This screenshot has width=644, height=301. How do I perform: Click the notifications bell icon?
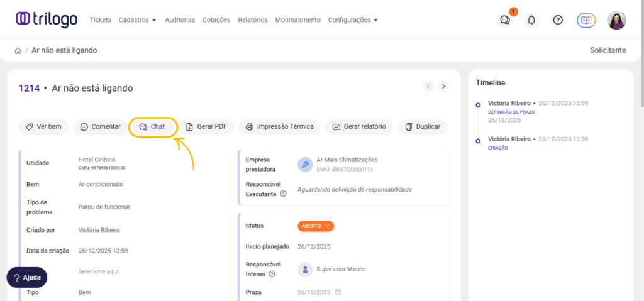coord(531,20)
